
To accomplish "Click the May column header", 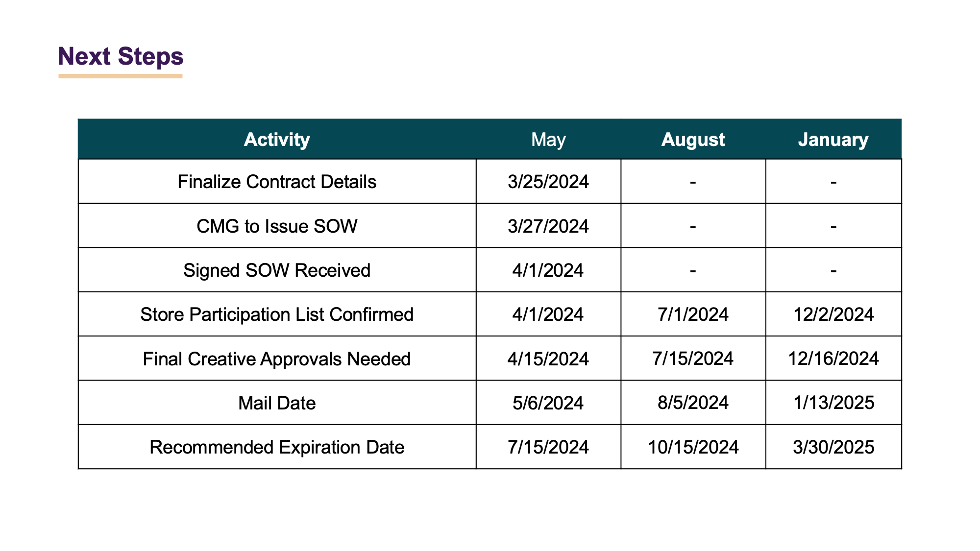I will point(548,140).
